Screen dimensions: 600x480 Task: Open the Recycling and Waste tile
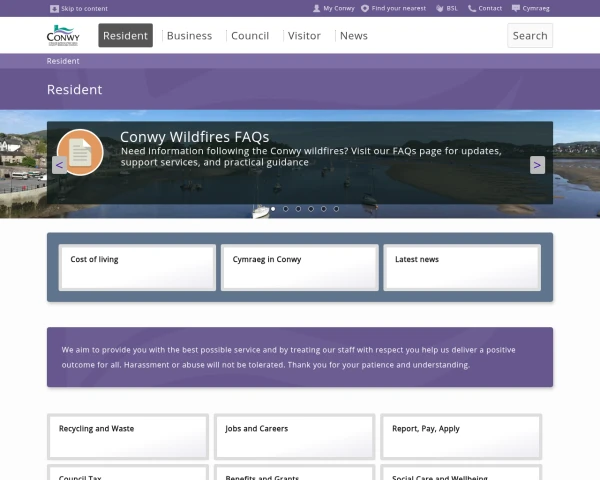(x=128, y=436)
